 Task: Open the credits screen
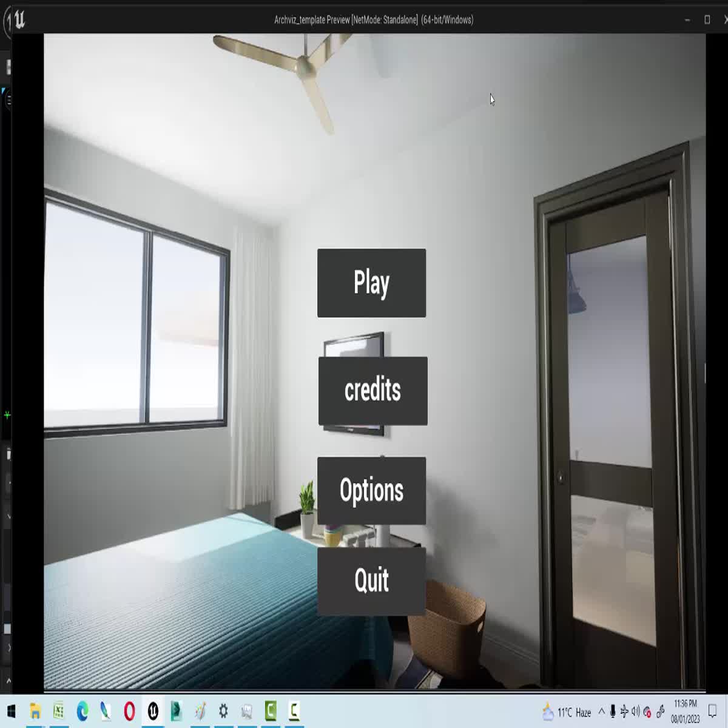[x=372, y=391]
